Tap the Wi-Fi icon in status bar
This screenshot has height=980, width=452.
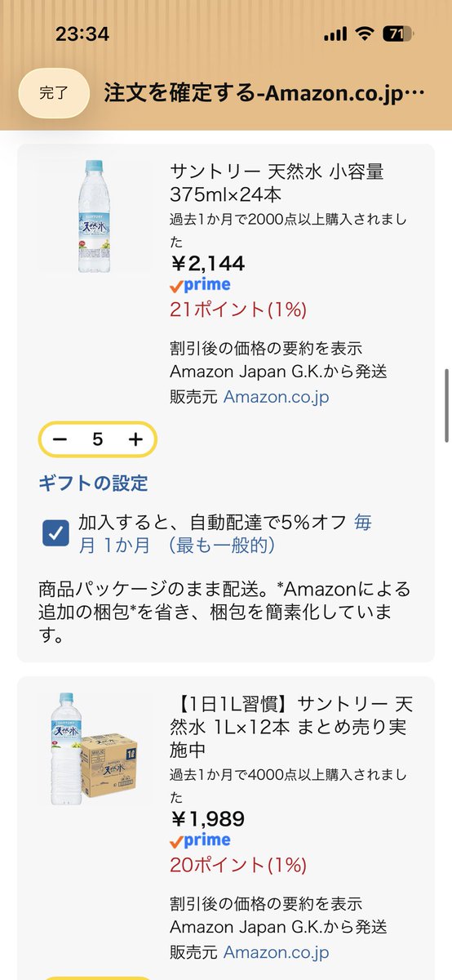click(x=363, y=34)
